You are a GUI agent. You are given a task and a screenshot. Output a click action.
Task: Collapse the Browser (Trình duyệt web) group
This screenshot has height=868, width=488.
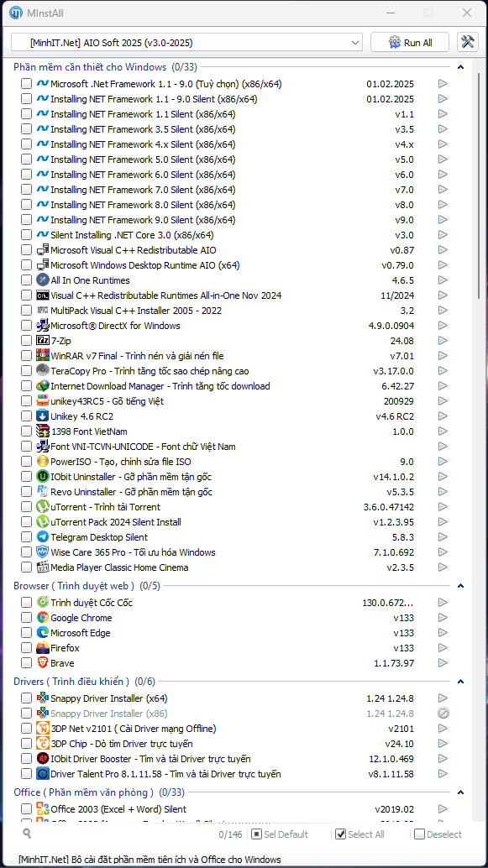[460, 586]
